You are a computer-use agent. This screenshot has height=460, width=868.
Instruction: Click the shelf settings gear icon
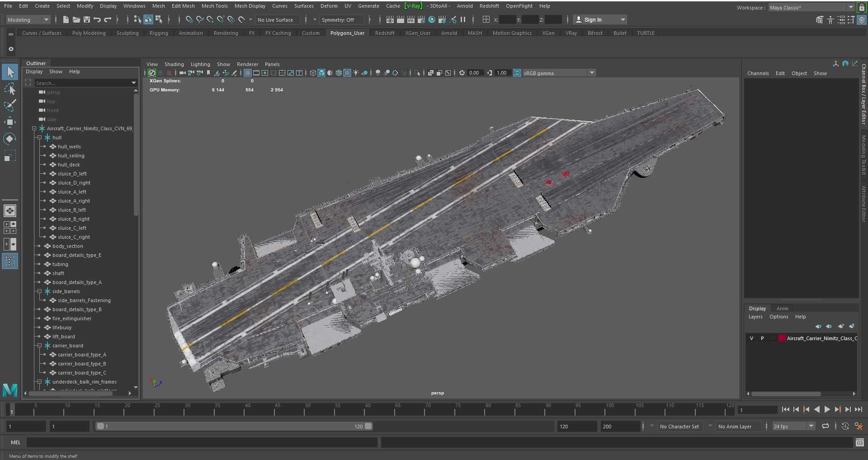pos(11,49)
